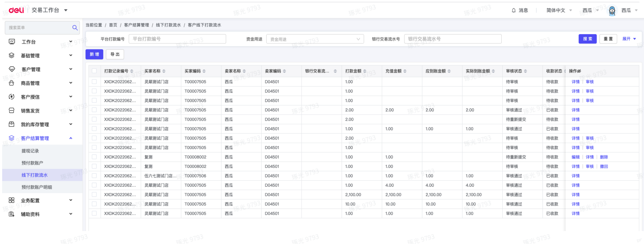Open the 交易工作台 dropdown arrow
644x244 pixels.
66,10
